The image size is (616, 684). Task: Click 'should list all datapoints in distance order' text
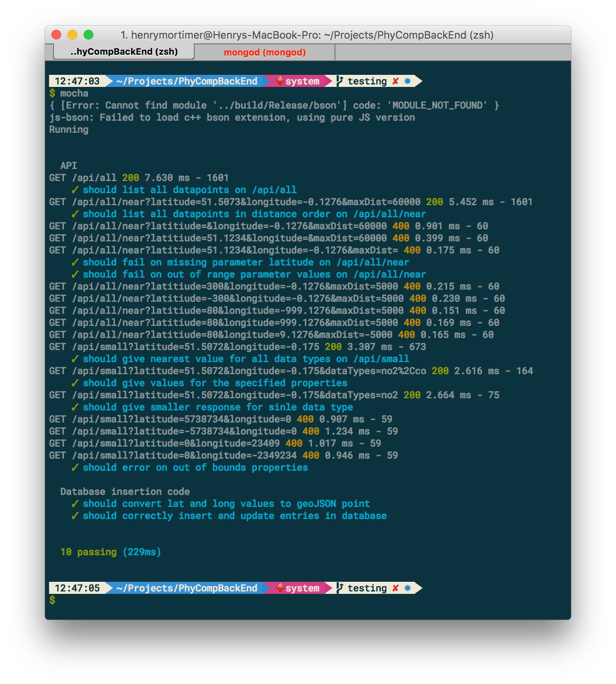click(254, 214)
